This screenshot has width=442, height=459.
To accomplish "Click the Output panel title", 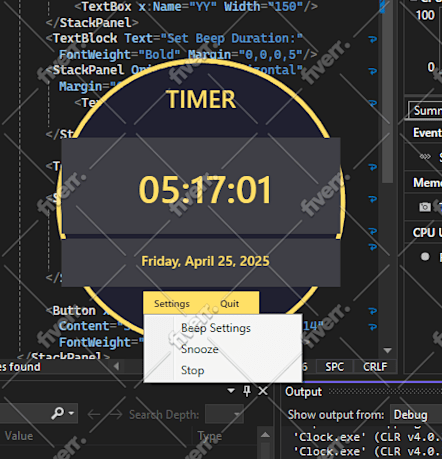I will coord(303,392).
